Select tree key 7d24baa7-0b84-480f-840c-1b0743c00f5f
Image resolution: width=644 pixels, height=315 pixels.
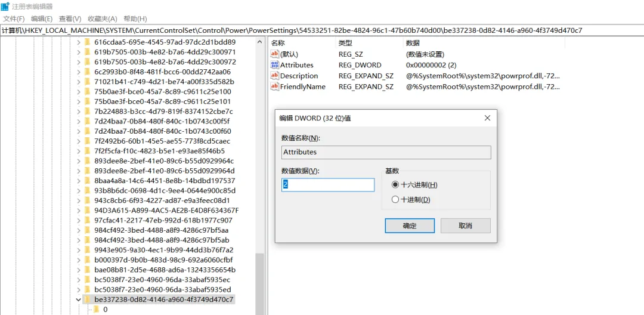162,121
